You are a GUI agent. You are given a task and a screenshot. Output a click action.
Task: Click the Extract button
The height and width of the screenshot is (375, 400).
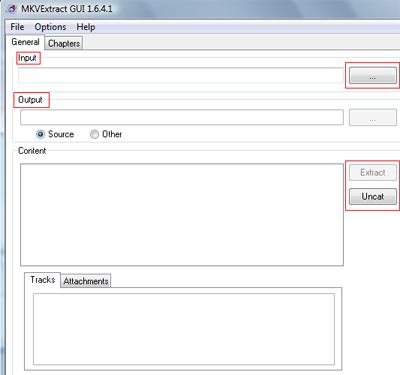click(373, 173)
